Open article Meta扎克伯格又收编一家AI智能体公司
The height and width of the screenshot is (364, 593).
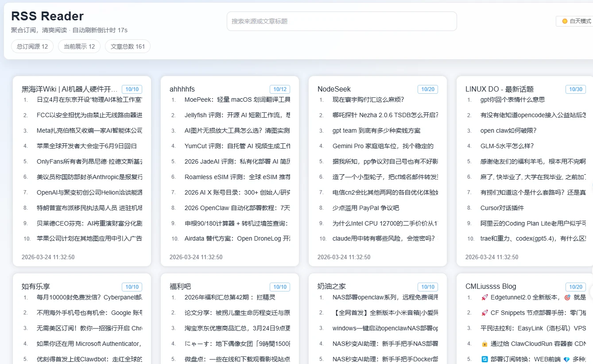pos(89,130)
